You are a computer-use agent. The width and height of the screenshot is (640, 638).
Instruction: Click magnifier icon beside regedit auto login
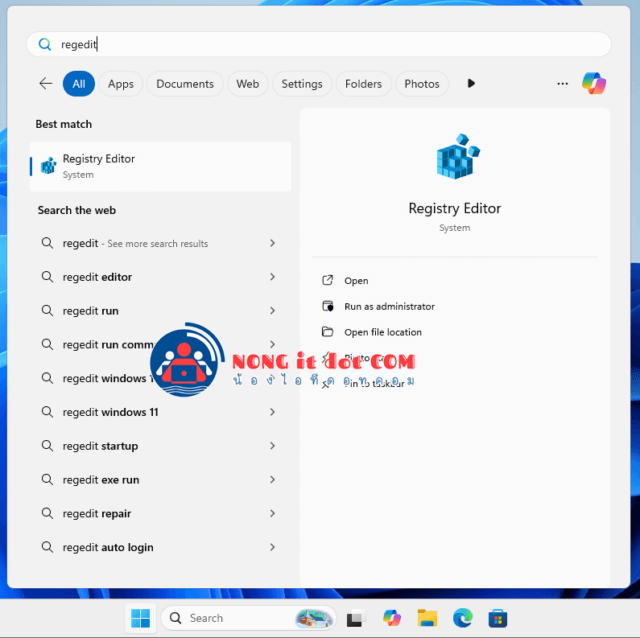[47, 547]
